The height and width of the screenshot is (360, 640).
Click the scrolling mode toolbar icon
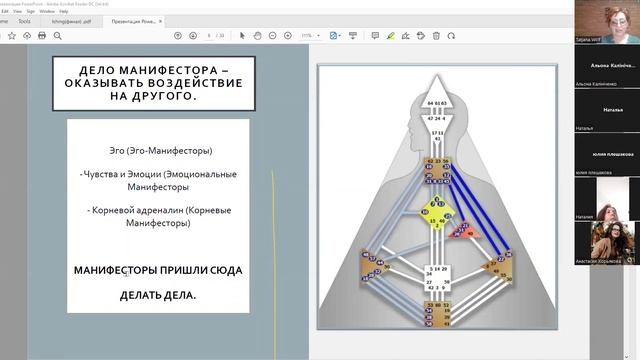[353, 36]
